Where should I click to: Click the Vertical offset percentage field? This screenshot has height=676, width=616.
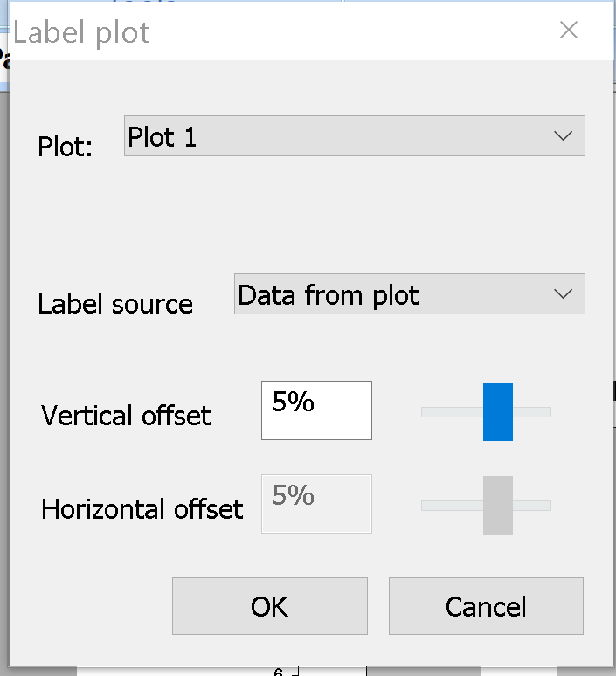click(x=316, y=410)
